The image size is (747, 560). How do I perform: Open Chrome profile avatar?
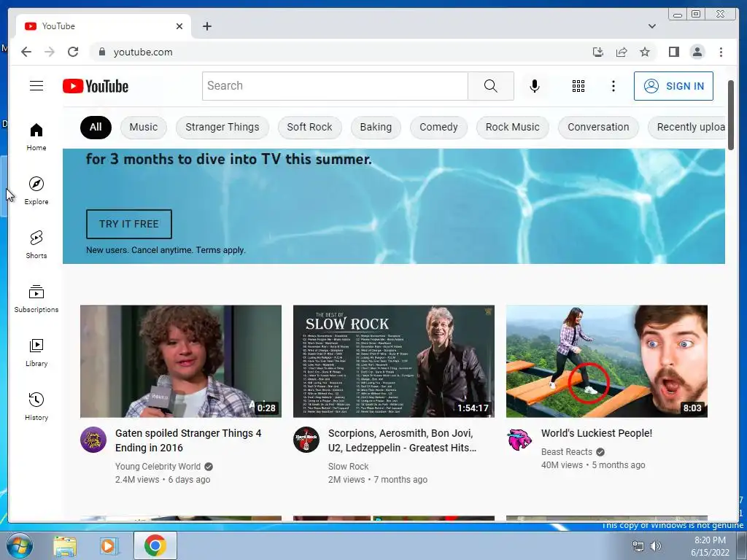coord(697,52)
